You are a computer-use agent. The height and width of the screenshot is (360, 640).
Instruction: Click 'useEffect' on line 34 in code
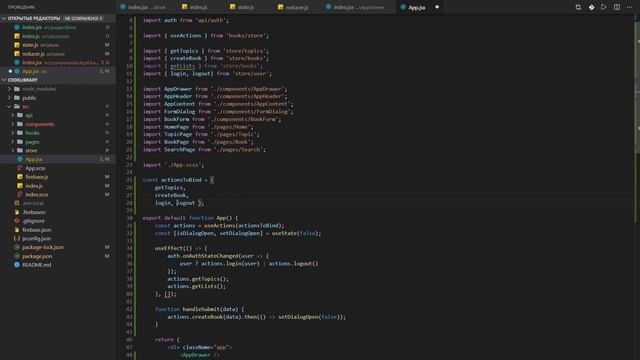click(169, 248)
